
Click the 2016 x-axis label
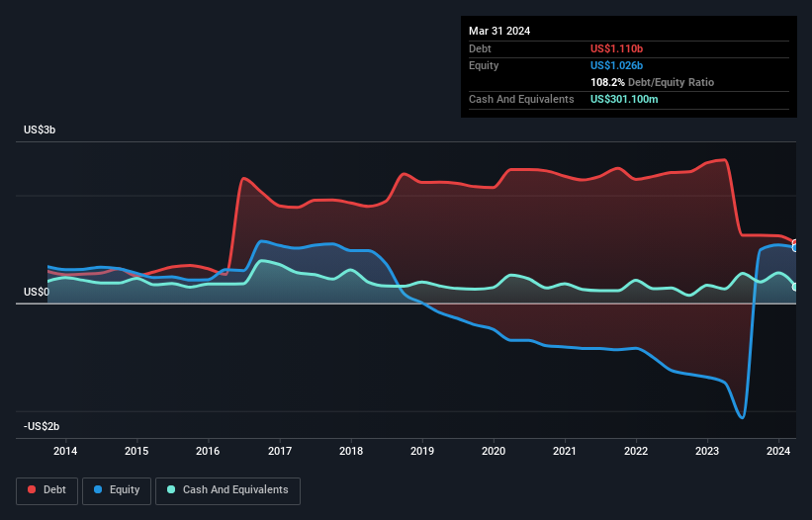click(208, 451)
